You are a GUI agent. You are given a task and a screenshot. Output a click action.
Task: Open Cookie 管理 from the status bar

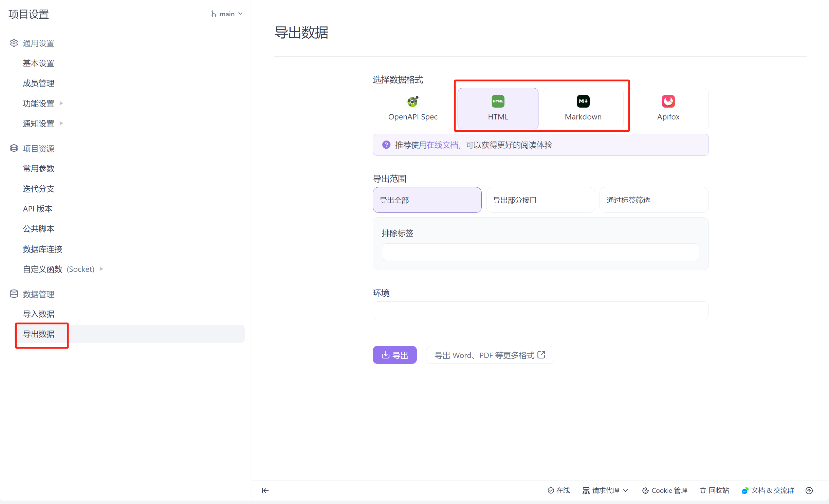tap(665, 490)
